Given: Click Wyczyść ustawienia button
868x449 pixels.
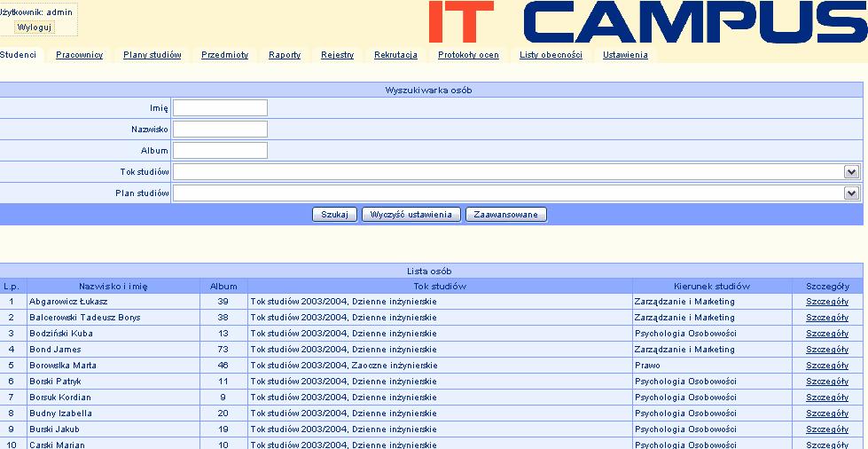Looking at the screenshot, I should (x=411, y=215).
